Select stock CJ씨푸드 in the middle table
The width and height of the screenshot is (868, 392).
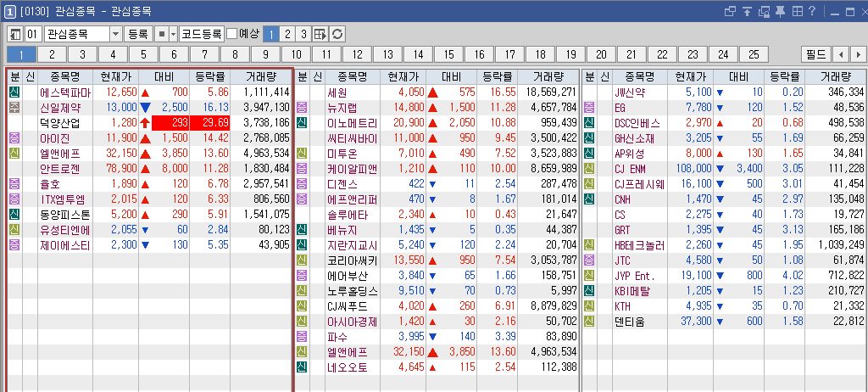[347, 305]
